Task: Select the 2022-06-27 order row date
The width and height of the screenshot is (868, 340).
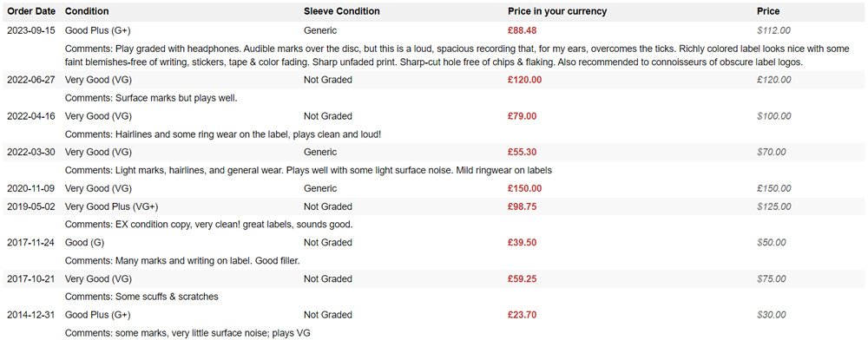Action: point(31,80)
